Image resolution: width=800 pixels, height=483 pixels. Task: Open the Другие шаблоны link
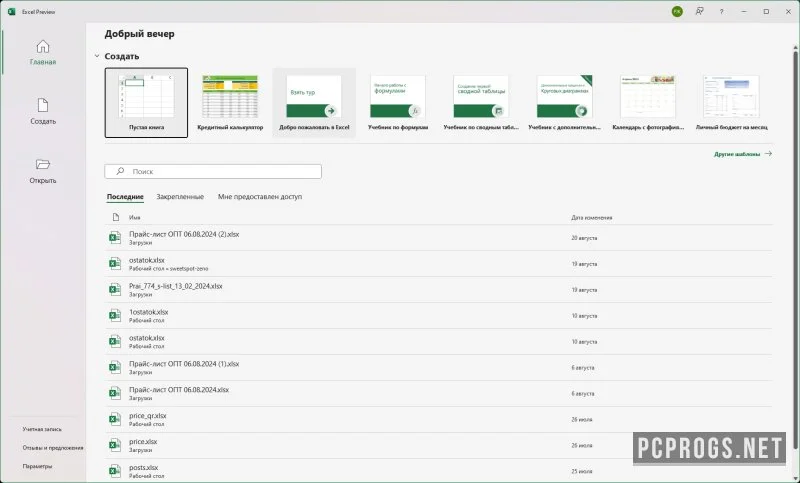pos(743,154)
